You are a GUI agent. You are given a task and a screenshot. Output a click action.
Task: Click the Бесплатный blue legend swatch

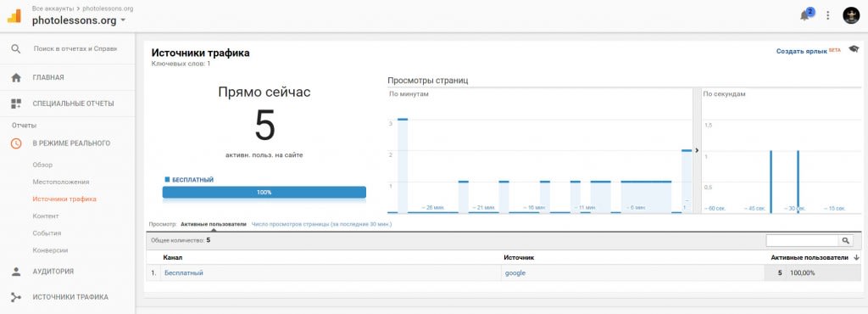tap(167, 179)
